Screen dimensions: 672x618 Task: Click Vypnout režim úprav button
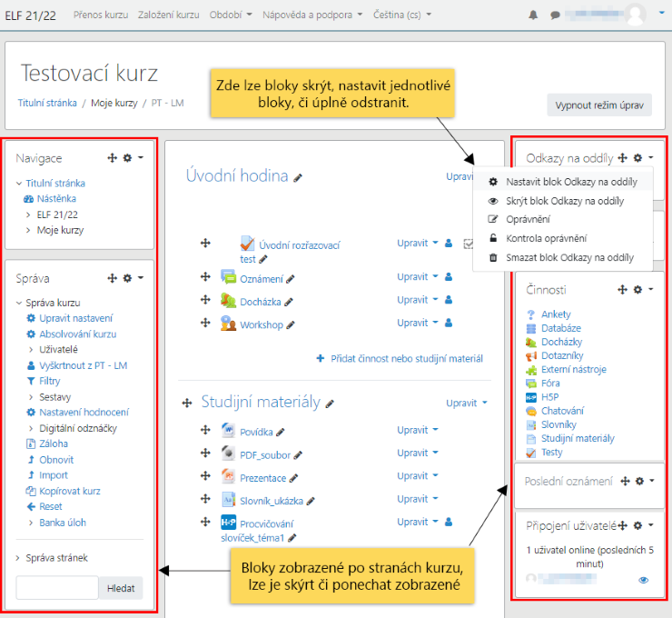(x=599, y=105)
